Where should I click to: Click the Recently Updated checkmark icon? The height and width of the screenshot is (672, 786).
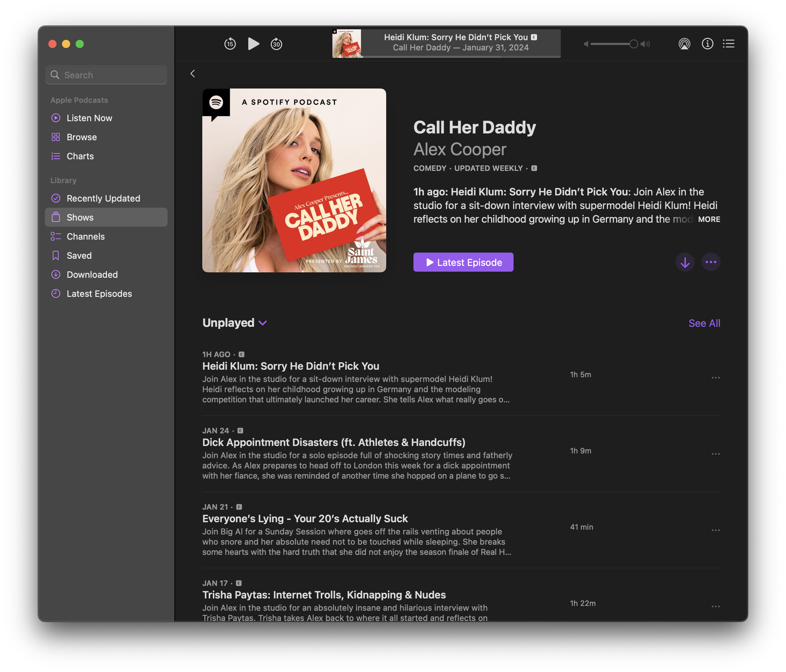[56, 198]
